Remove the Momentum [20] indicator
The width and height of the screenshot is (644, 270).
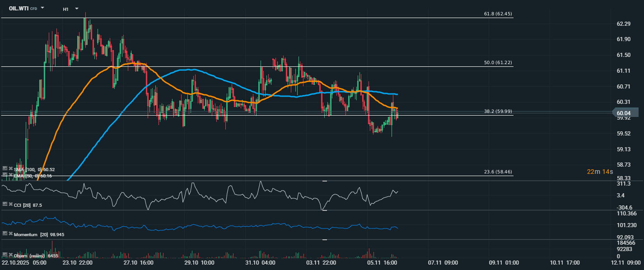click(10, 233)
